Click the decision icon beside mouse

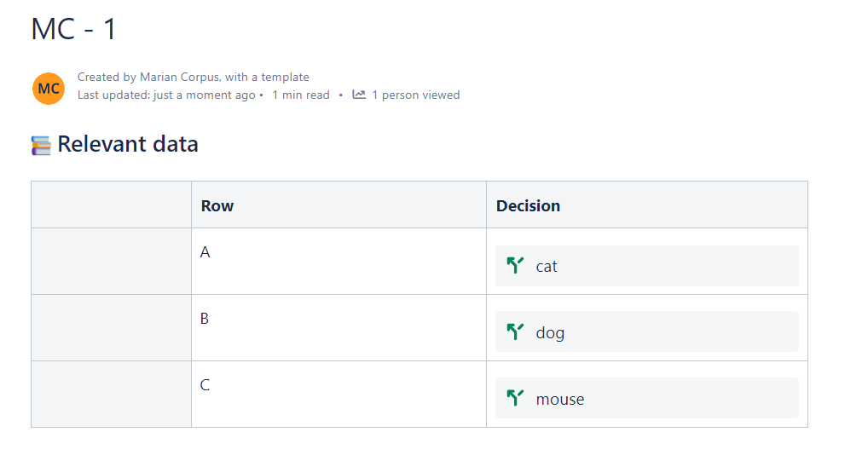click(514, 399)
